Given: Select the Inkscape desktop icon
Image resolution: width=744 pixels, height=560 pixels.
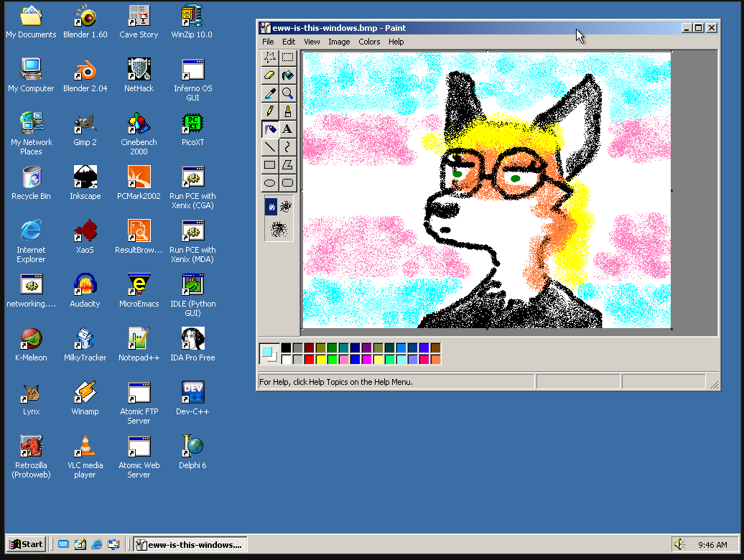Looking at the screenshot, I should [85, 184].
